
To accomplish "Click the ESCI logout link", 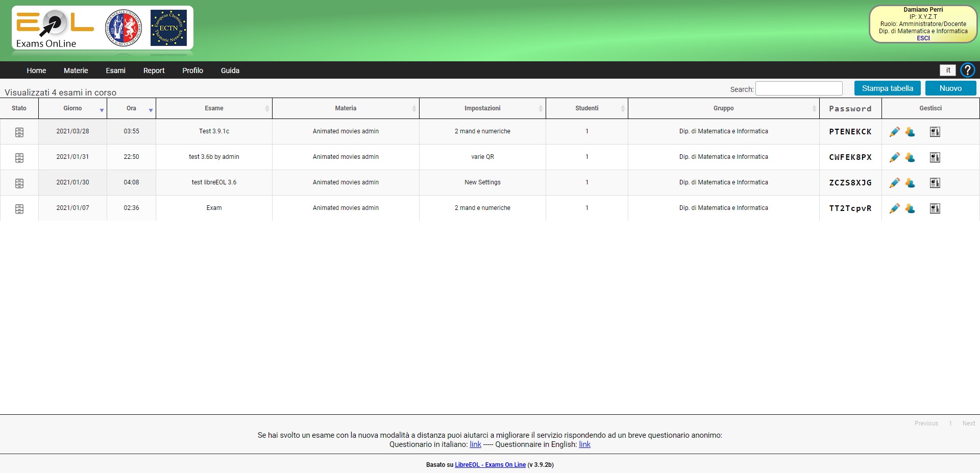I will [923, 38].
